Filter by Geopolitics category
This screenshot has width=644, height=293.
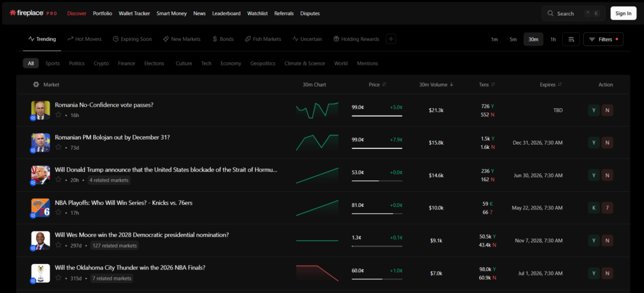[262, 64]
